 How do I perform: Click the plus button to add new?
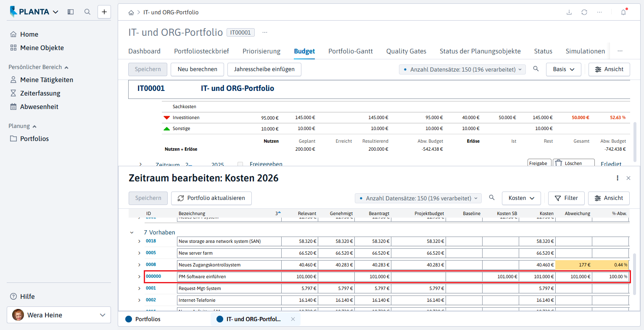pyautogui.click(x=104, y=12)
